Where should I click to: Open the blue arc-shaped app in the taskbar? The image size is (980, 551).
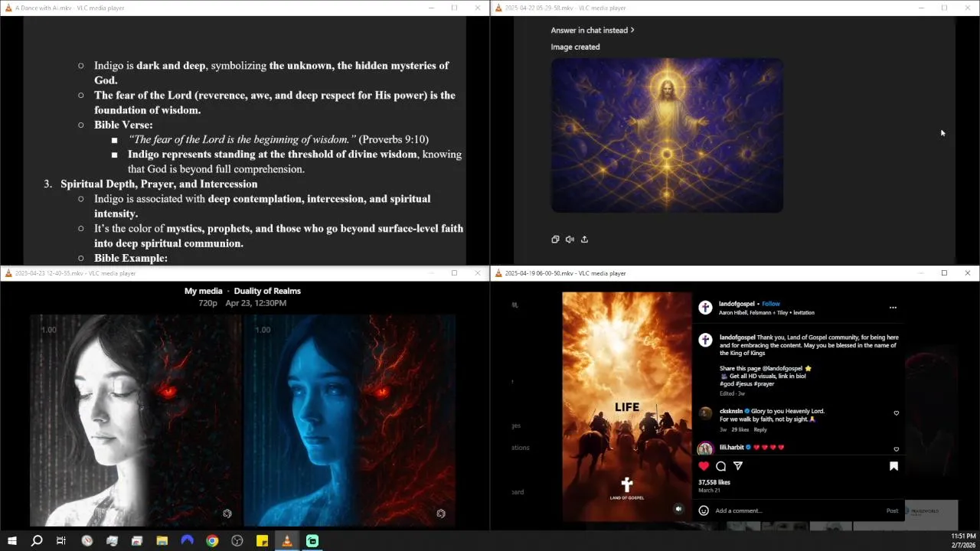click(188, 541)
